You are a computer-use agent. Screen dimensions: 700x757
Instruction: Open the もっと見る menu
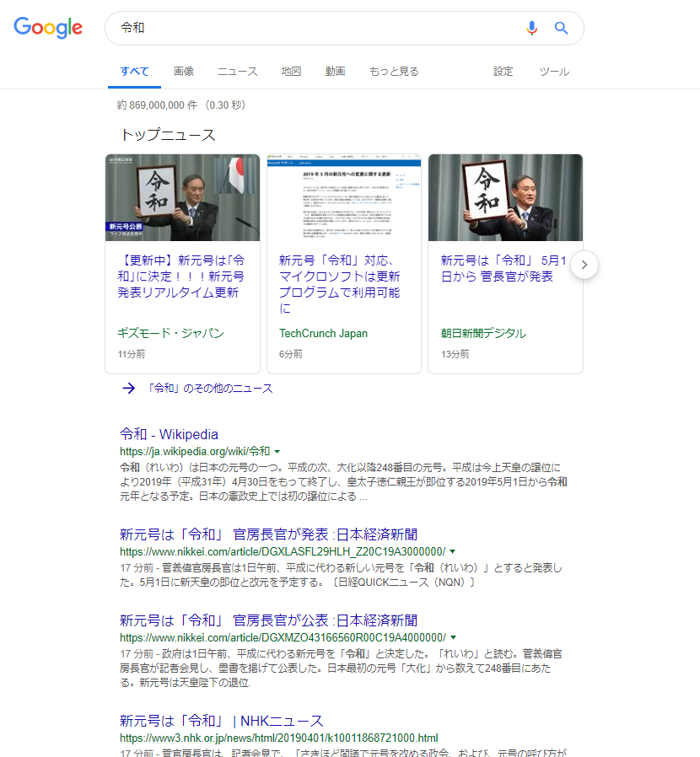(x=394, y=72)
